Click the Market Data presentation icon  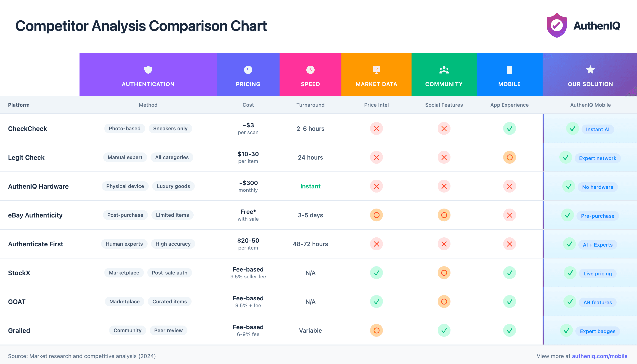tap(376, 70)
